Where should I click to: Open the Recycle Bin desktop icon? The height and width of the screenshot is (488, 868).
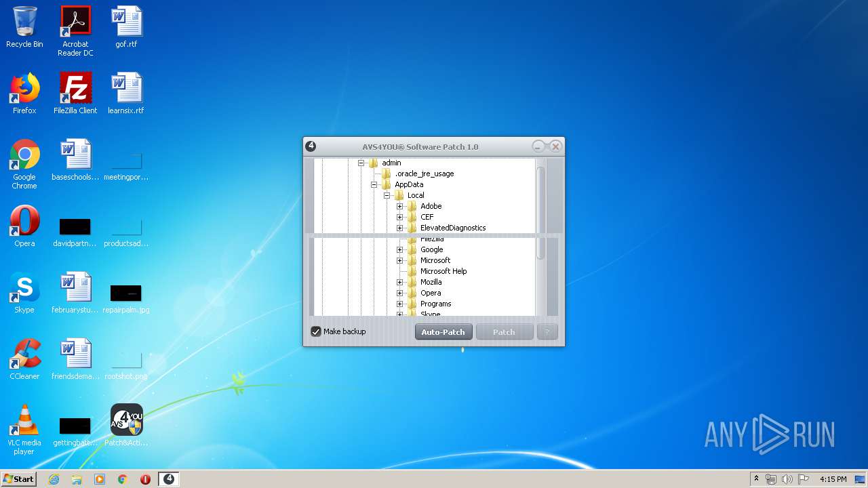24,28
